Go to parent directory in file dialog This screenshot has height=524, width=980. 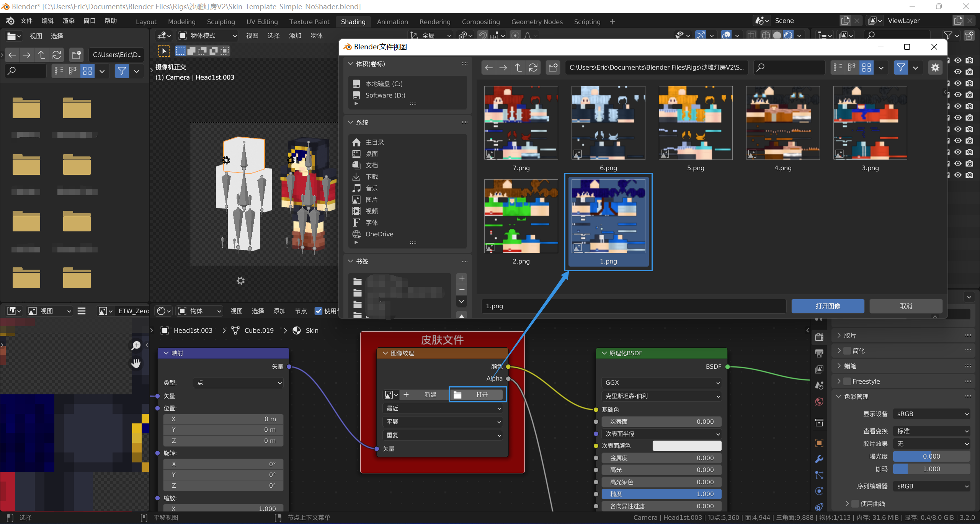[x=518, y=68]
